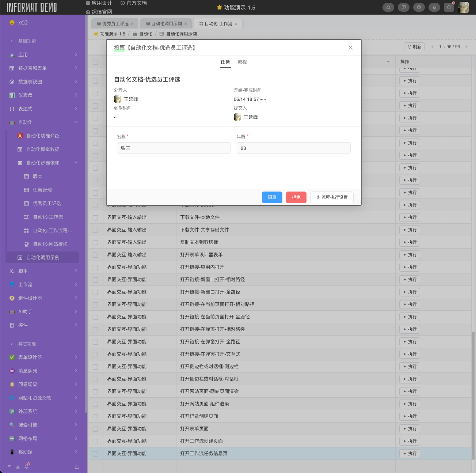Check the row for 下载文件-本地文件
The image size is (476, 473).
[x=95, y=217]
